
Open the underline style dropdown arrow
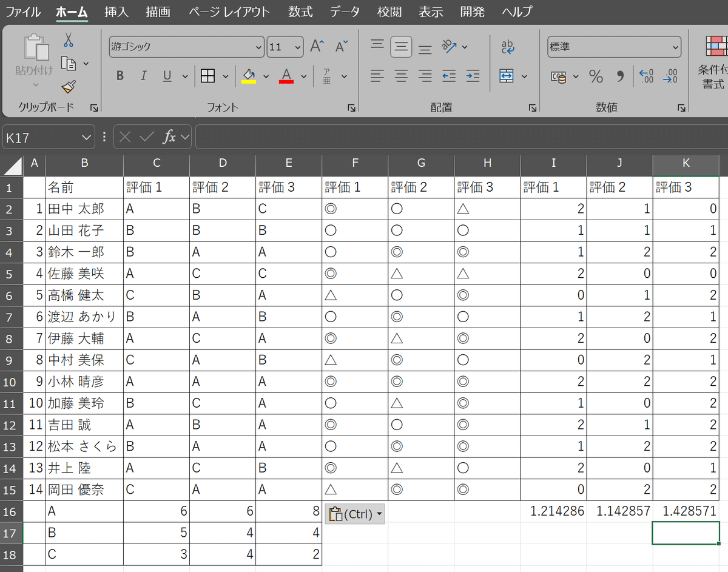[184, 76]
